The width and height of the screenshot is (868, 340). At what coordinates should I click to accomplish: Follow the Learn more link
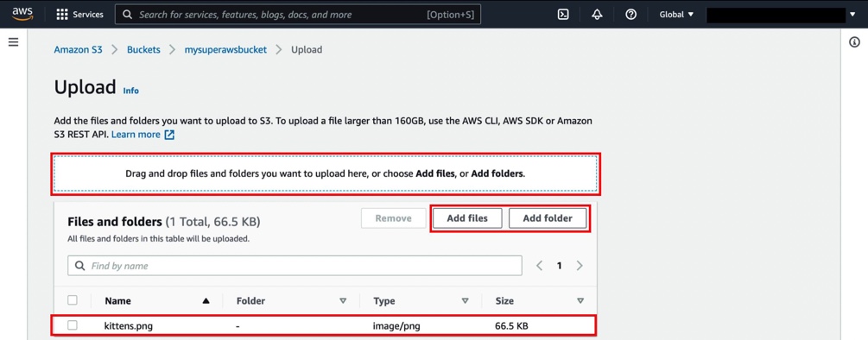pos(136,135)
